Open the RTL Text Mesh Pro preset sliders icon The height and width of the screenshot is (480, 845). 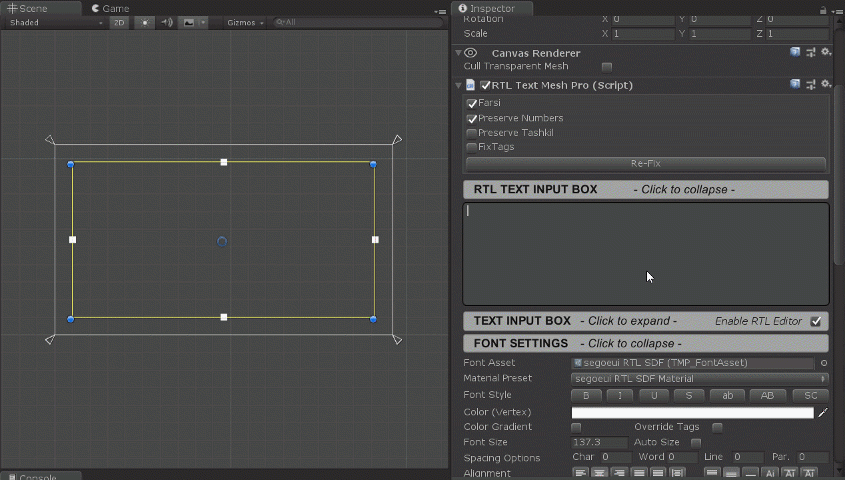811,84
